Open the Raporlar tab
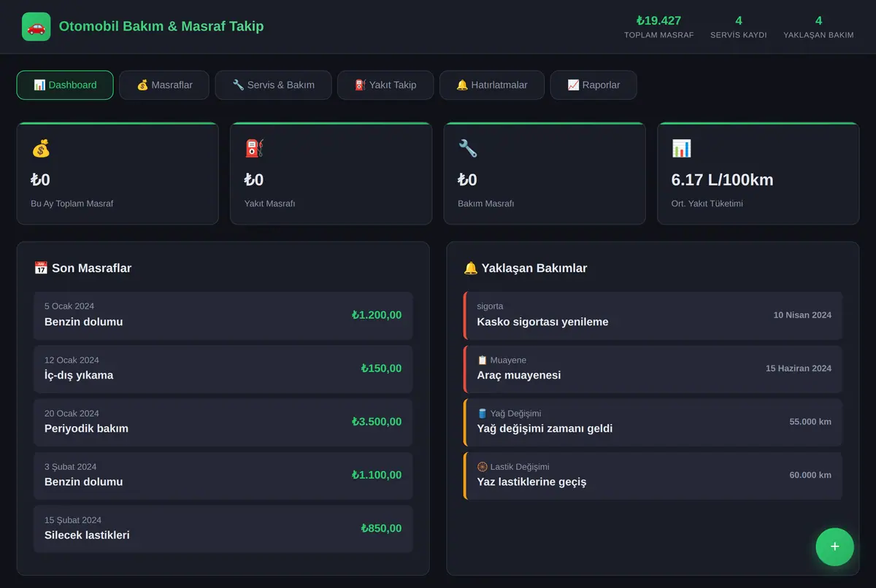The image size is (876, 588). click(x=593, y=85)
